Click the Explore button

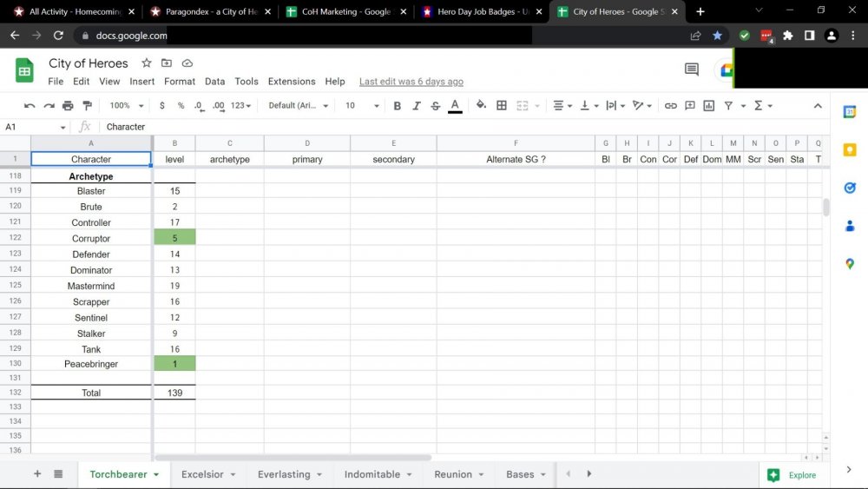[792, 475]
